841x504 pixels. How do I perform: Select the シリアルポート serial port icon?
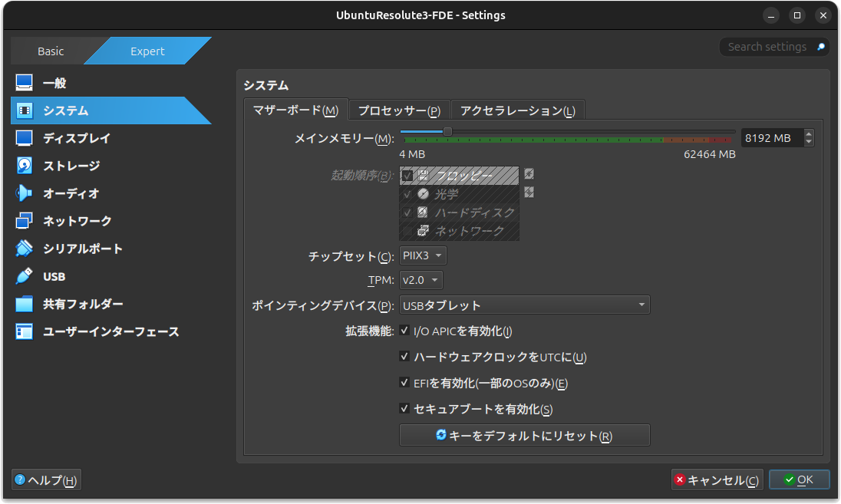(25, 249)
